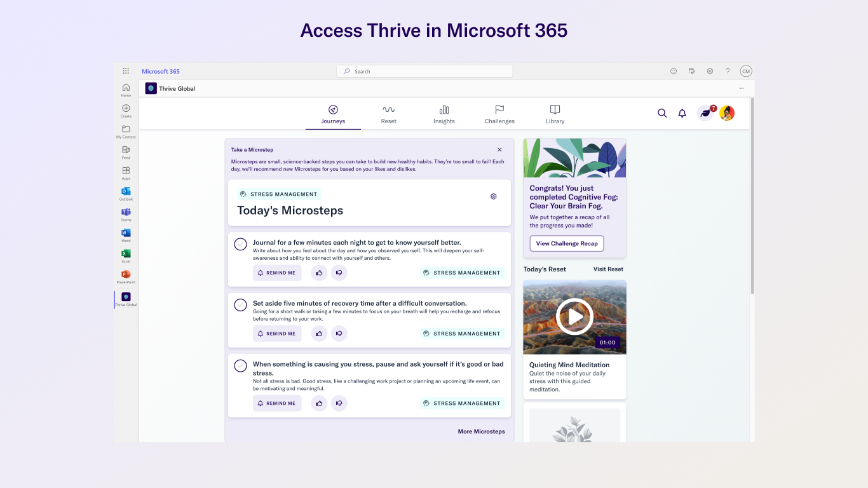
Task: Open Create in the left sidebar
Action: [x=126, y=111]
